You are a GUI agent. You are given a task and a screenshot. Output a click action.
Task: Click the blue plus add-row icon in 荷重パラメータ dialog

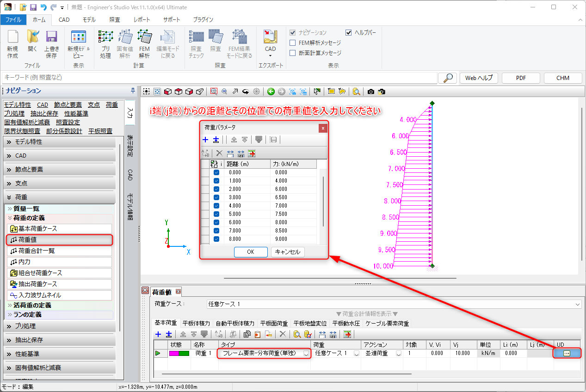(205, 140)
